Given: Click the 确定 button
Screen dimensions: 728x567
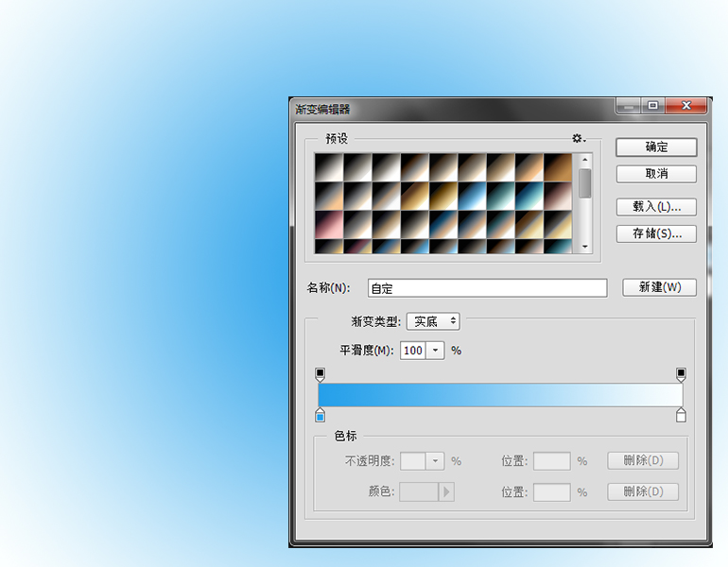Looking at the screenshot, I should (656, 147).
